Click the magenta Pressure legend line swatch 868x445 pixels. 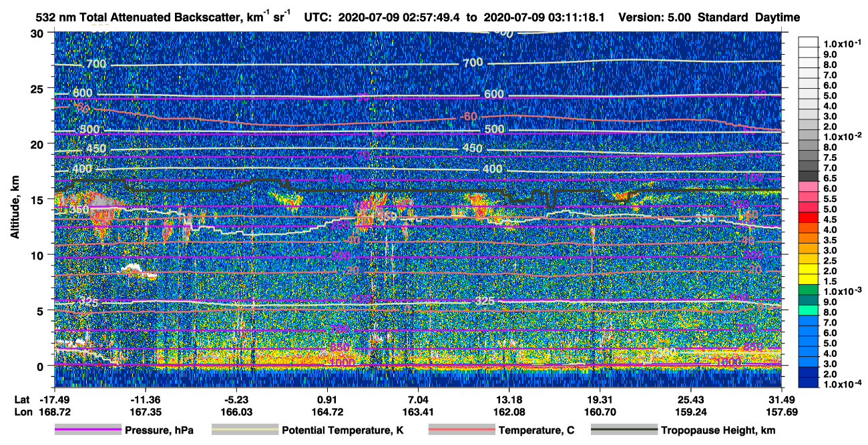[87, 430]
